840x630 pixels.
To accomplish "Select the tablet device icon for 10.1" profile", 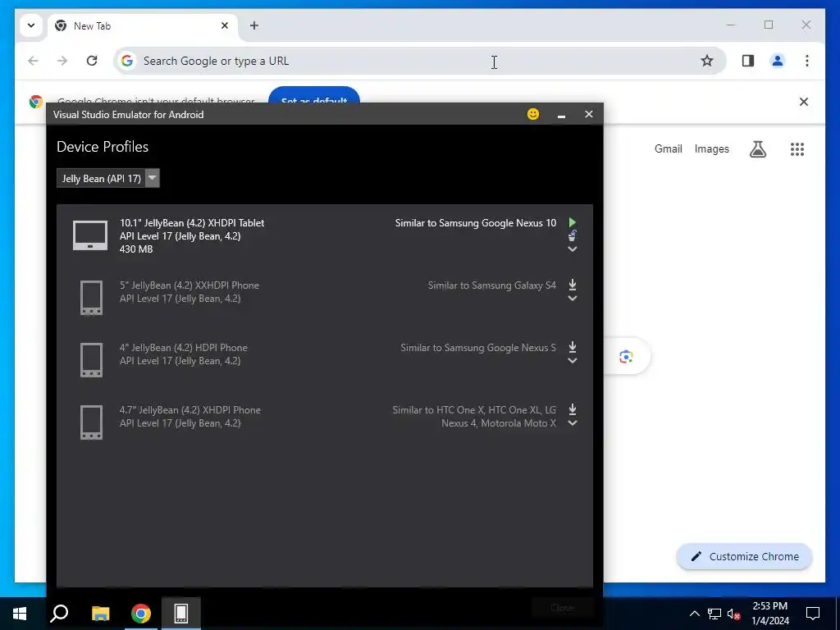I will (90, 235).
